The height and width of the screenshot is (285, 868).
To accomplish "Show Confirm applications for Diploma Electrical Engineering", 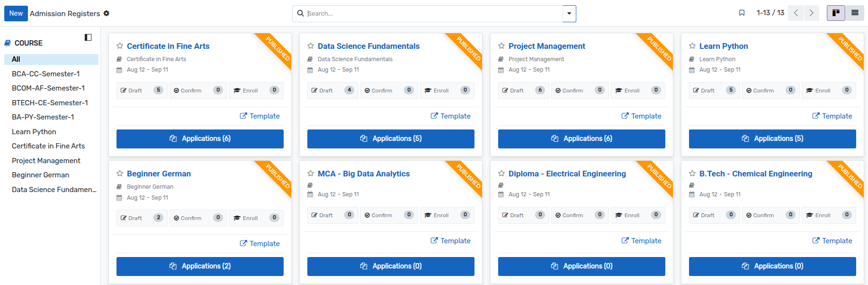I will pyautogui.click(x=580, y=215).
